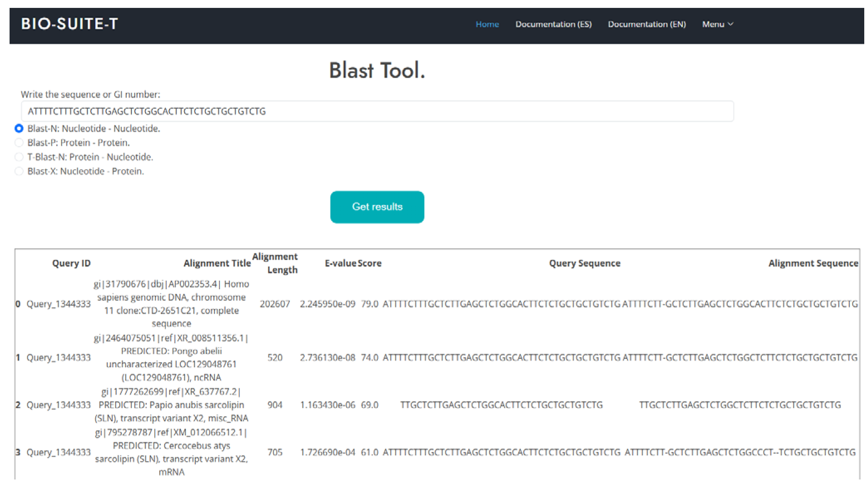Screen dimensions: 868x494
Task: Click the row 2 query sequence starting TTGCTCTTGAGC
Action: coord(501,405)
